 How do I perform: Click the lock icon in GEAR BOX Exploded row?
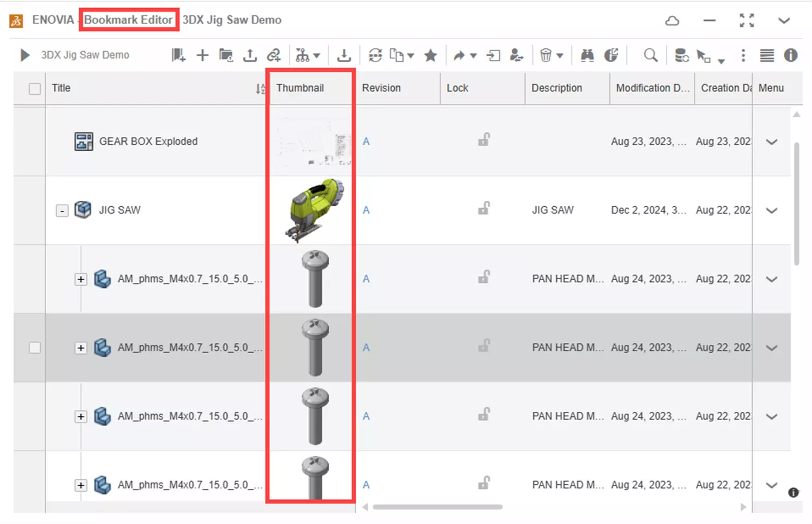(x=484, y=140)
